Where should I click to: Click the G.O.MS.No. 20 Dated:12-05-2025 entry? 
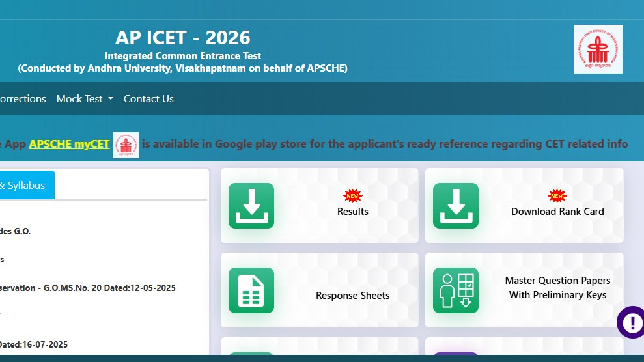tap(87, 288)
